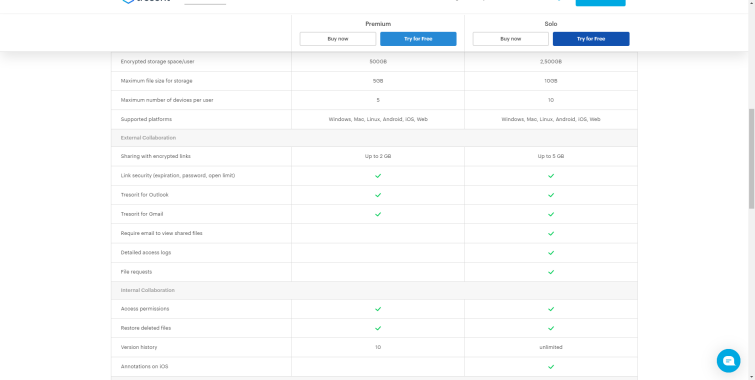Select the Version history row label
This screenshot has width=755, height=380.
coord(139,347)
